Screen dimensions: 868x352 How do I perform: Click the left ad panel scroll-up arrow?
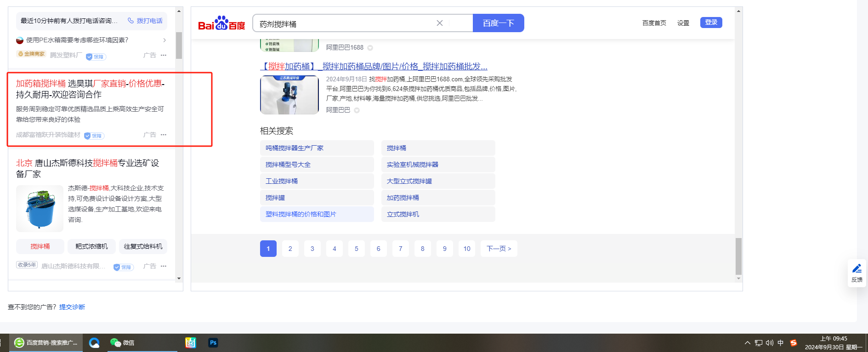click(x=179, y=10)
